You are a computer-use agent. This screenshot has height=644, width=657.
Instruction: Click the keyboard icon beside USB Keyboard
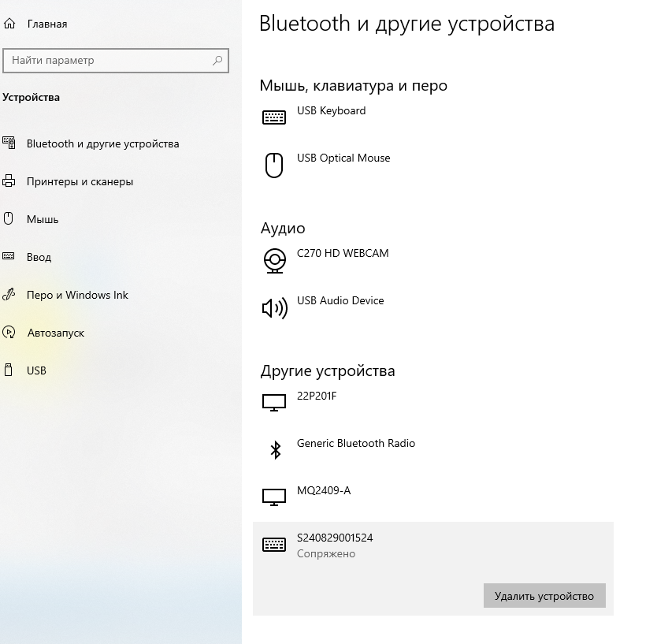[274, 117]
